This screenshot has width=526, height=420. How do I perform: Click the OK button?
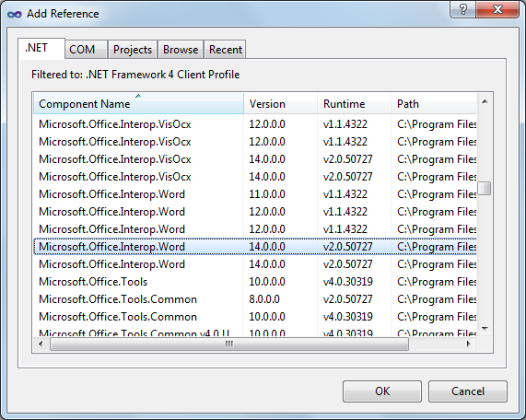click(x=382, y=391)
